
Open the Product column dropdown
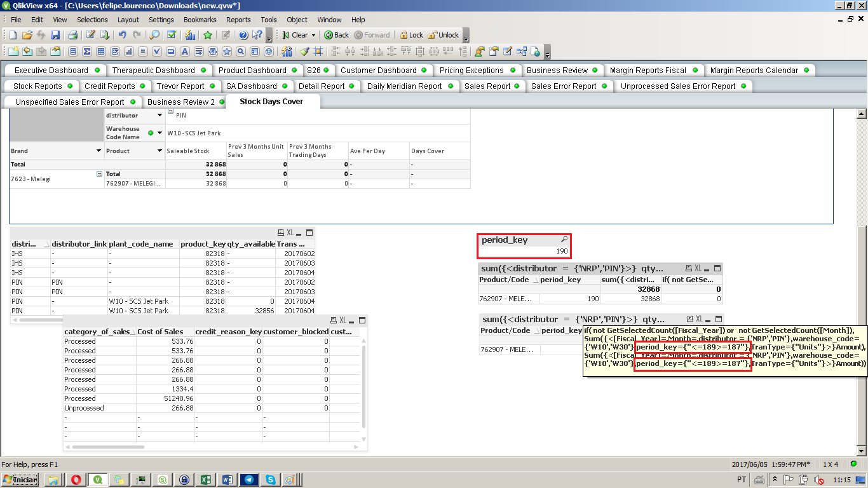pos(159,151)
